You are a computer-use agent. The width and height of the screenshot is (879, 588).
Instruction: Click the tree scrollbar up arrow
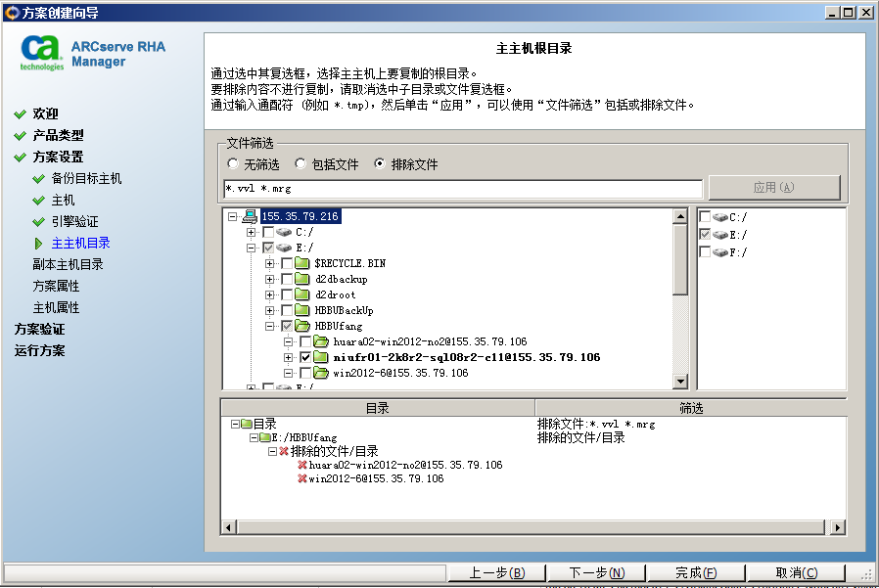coord(680,216)
